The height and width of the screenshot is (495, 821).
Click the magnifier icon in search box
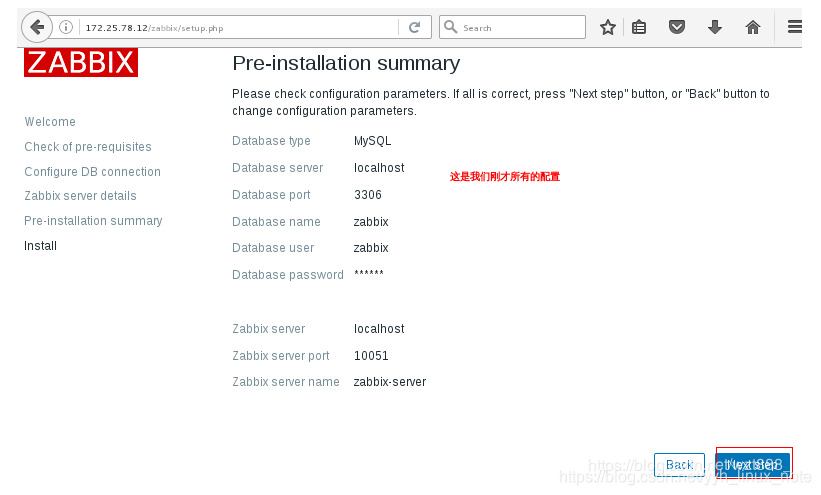(450, 27)
